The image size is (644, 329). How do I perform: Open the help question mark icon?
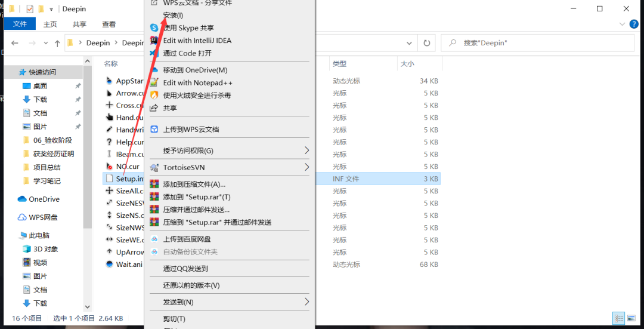coord(634,24)
